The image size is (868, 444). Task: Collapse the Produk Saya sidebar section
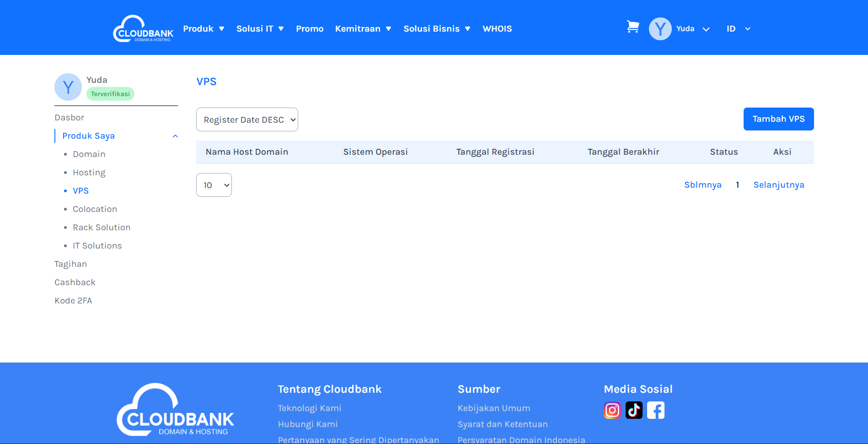click(175, 136)
